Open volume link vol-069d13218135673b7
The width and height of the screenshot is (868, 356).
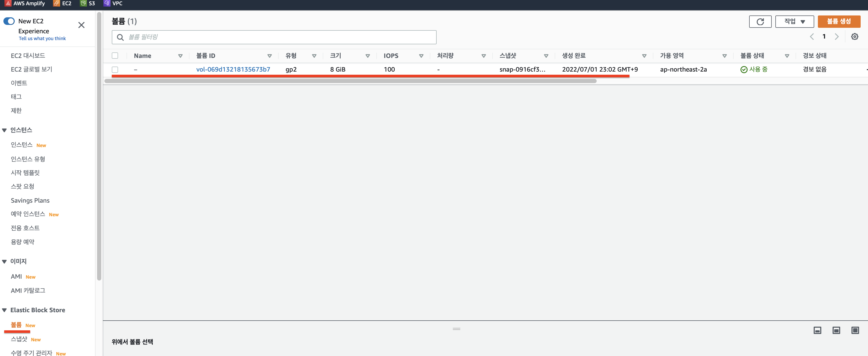pos(233,69)
